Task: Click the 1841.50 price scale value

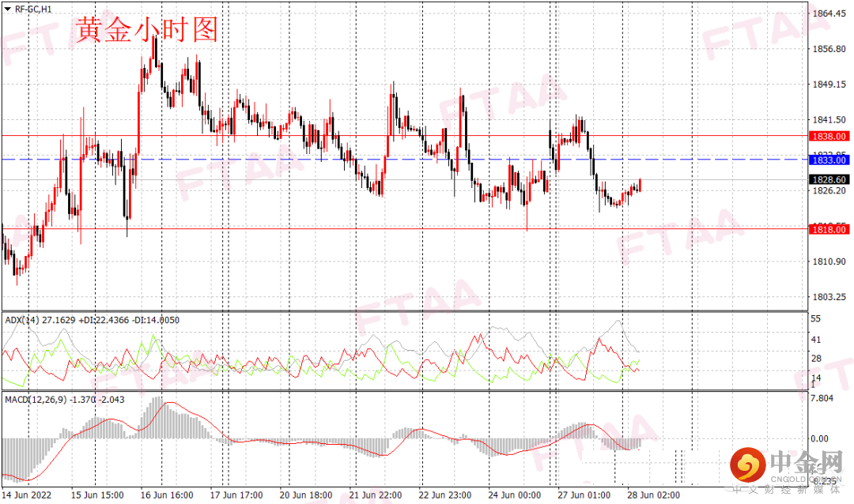Action: click(x=829, y=120)
